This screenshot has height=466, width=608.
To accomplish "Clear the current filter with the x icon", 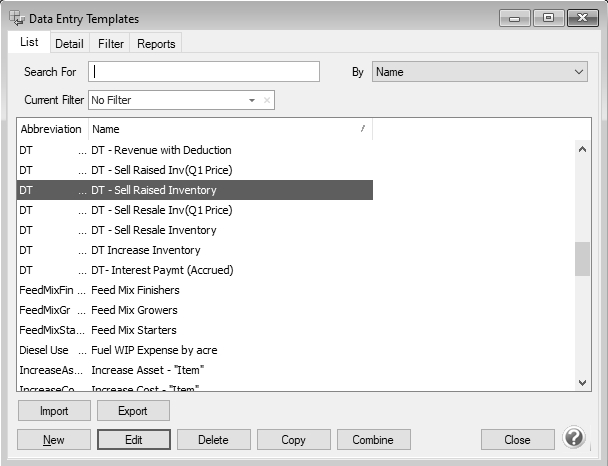I will pos(267,100).
